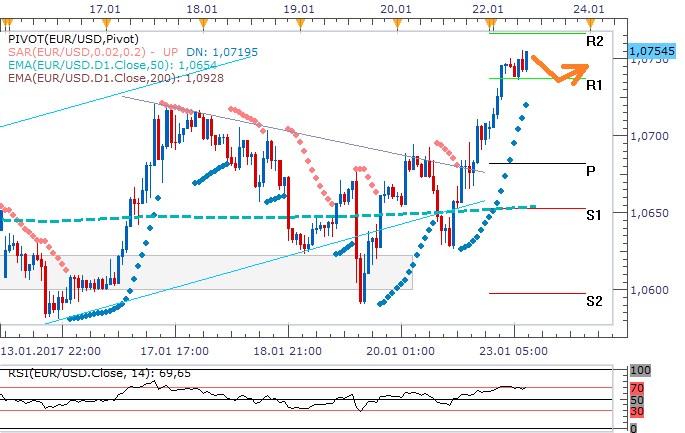The image size is (685, 433).
Task: Select the S1 support level label
Action: [594, 216]
